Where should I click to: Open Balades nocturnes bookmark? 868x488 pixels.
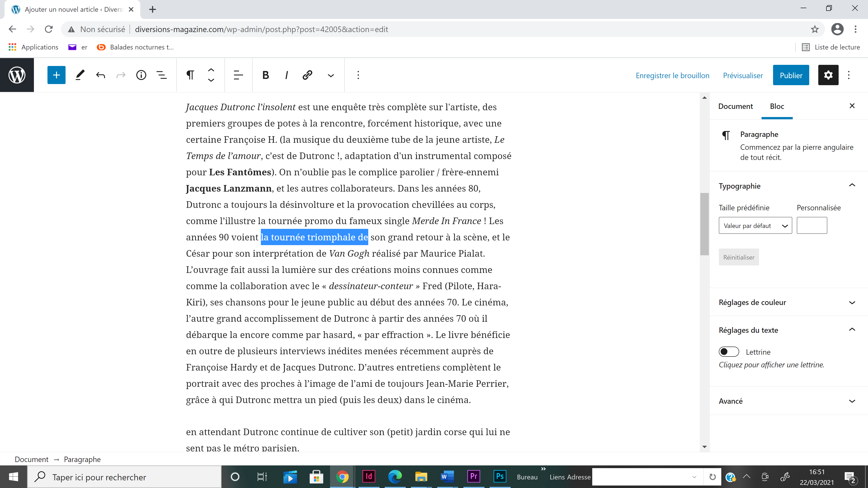pyautogui.click(x=135, y=47)
